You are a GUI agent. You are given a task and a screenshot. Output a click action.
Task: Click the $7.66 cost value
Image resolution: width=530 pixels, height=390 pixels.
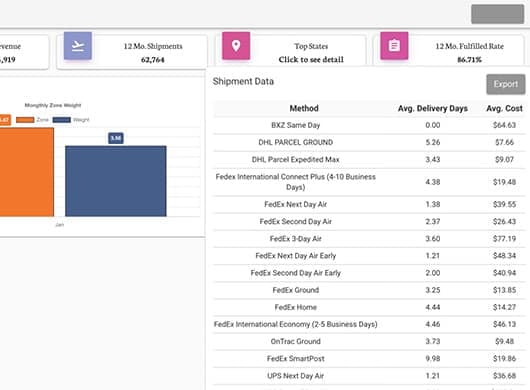pyautogui.click(x=504, y=142)
